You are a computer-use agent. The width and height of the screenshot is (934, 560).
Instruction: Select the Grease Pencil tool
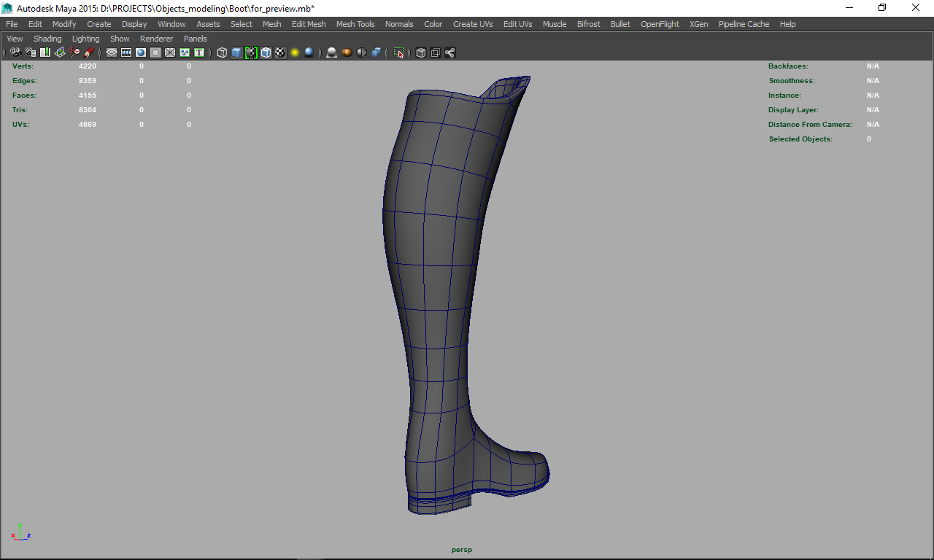point(89,52)
